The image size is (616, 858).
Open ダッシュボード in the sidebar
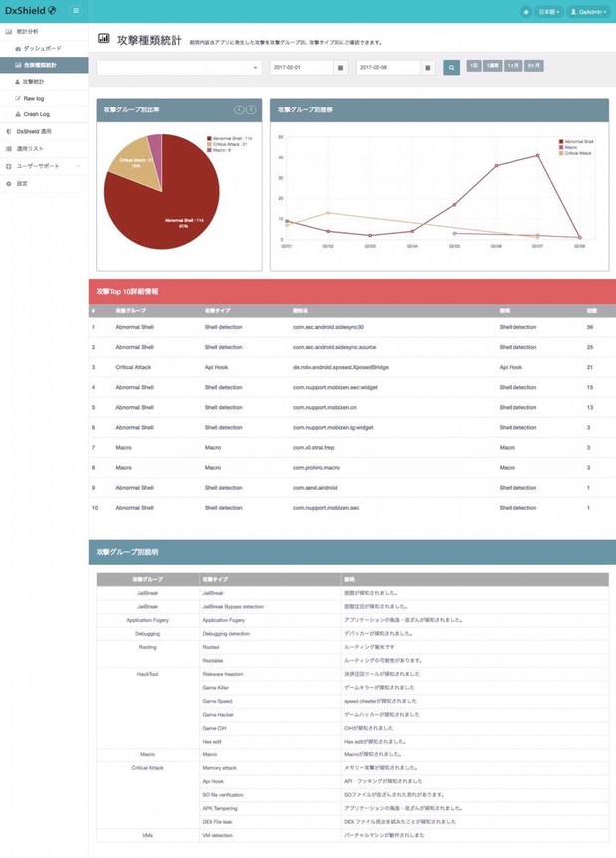[x=42, y=48]
